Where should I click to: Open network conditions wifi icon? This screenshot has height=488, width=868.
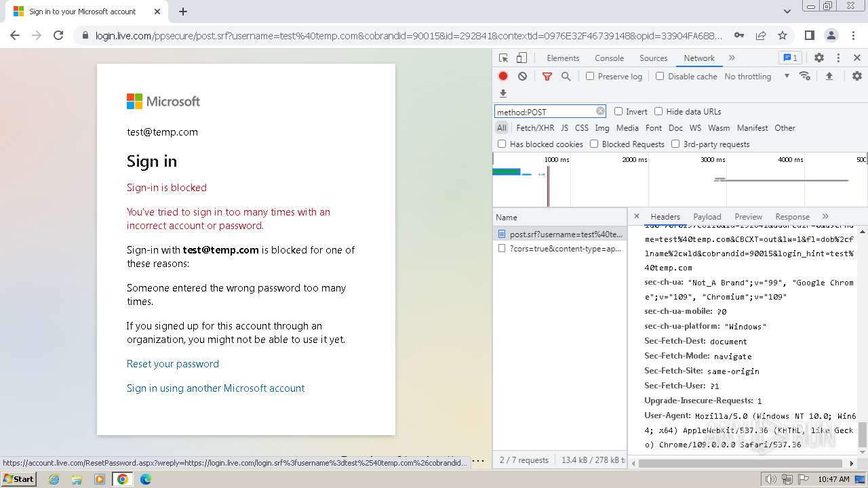(x=805, y=76)
